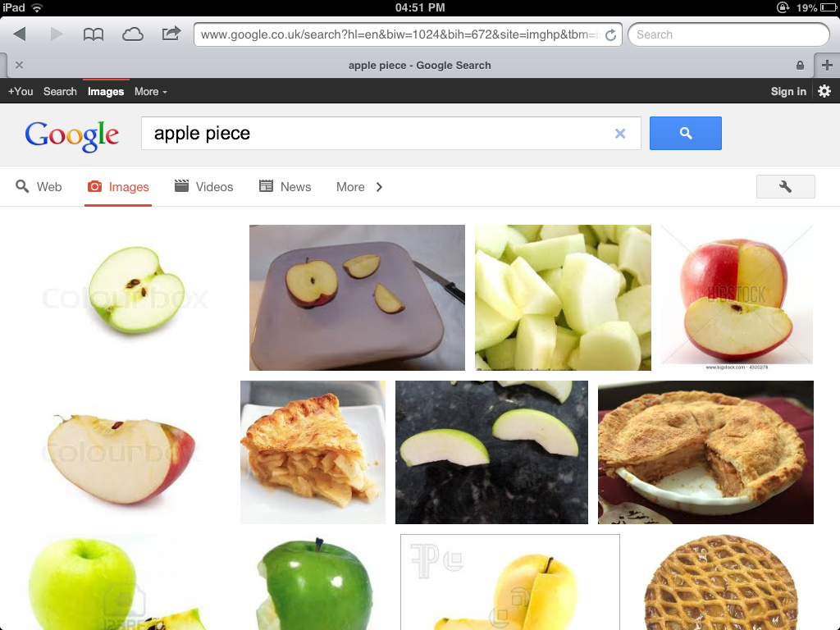The width and height of the screenshot is (840, 630).
Task: Click the +You link
Action: click(x=21, y=92)
